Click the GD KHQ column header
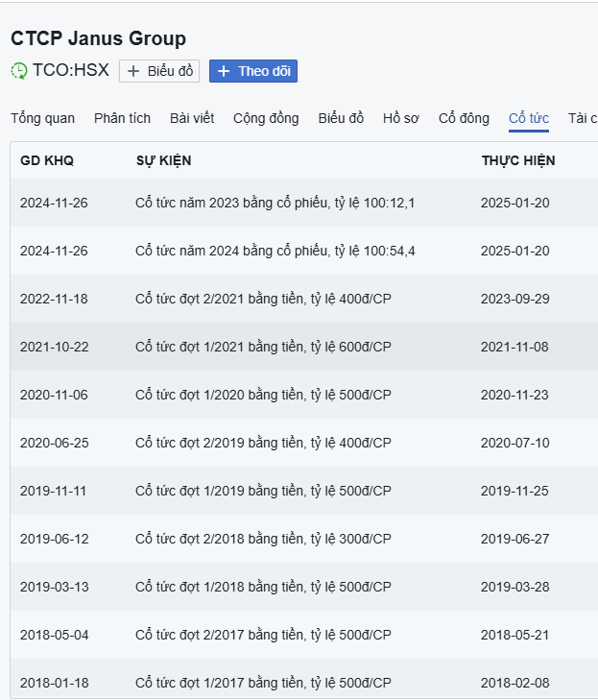Viewport: 598px width, 700px height. coord(47,160)
